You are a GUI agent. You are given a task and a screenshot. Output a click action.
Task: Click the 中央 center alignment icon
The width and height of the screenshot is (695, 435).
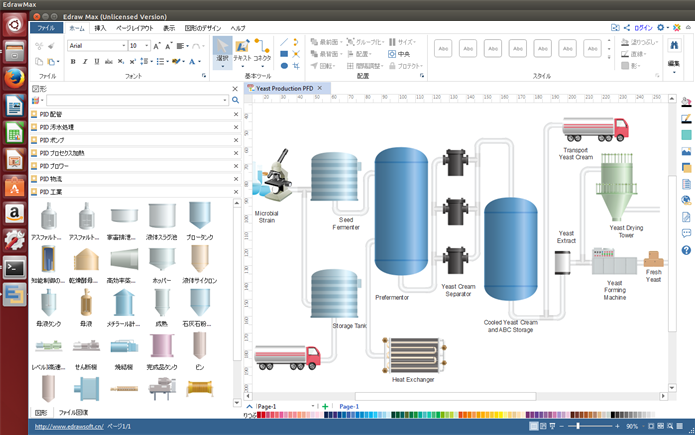pyautogui.click(x=399, y=54)
